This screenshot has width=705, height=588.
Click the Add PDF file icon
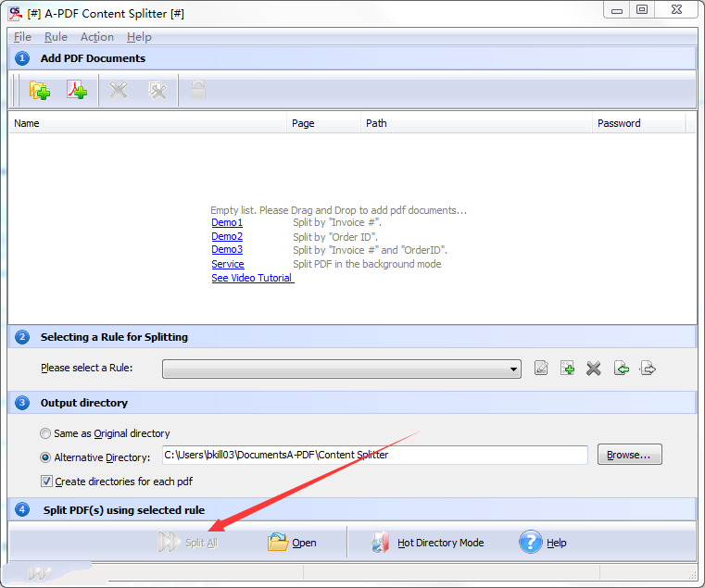[x=77, y=90]
